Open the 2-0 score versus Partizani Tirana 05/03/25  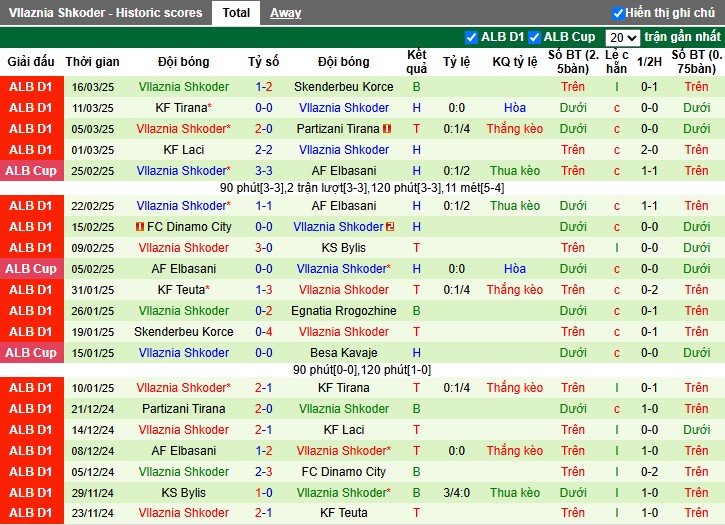click(x=264, y=129)
